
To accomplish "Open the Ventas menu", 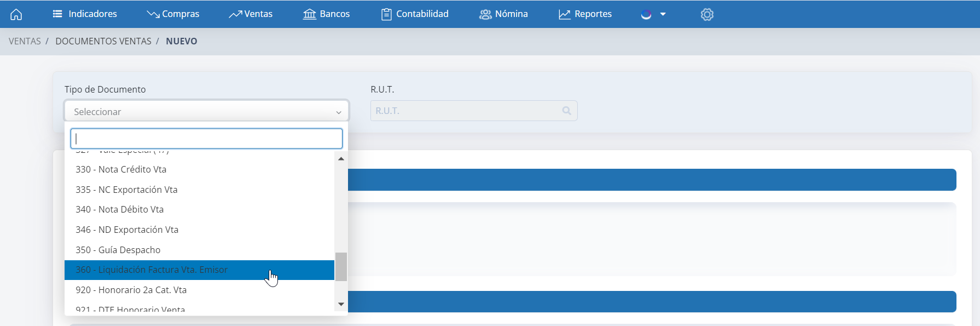I will pos(251,14).
